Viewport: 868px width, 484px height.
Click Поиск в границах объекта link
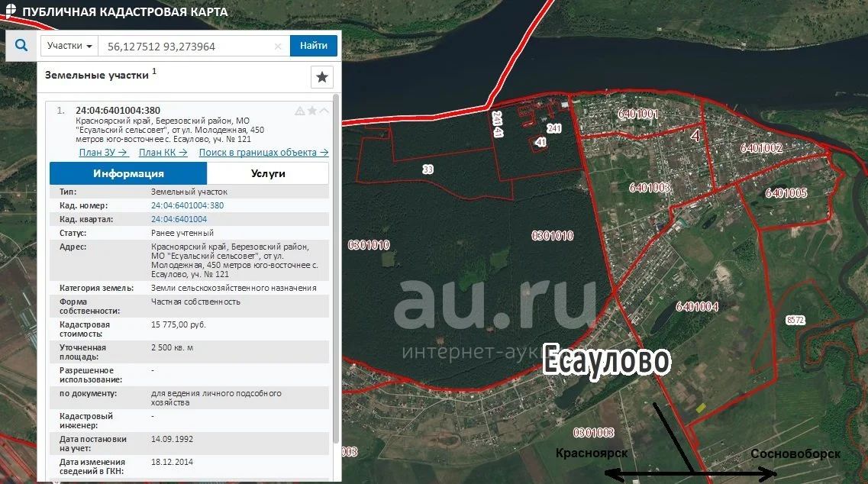pos(263,152)
